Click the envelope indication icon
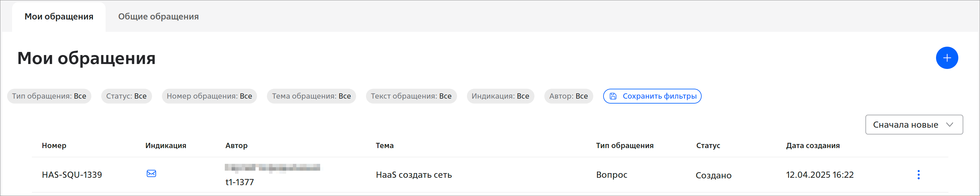The image size is (980, 196). tap(151, 174)
